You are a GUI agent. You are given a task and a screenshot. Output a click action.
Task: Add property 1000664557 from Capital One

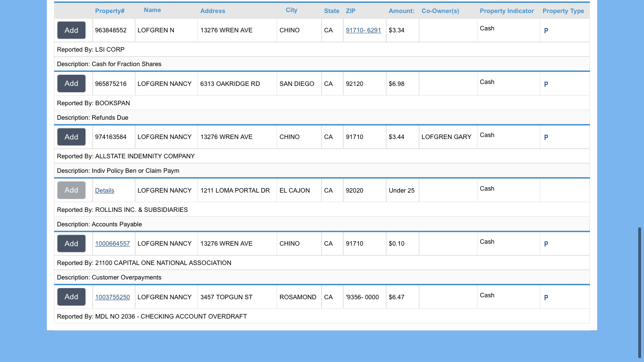coord(71,244)
